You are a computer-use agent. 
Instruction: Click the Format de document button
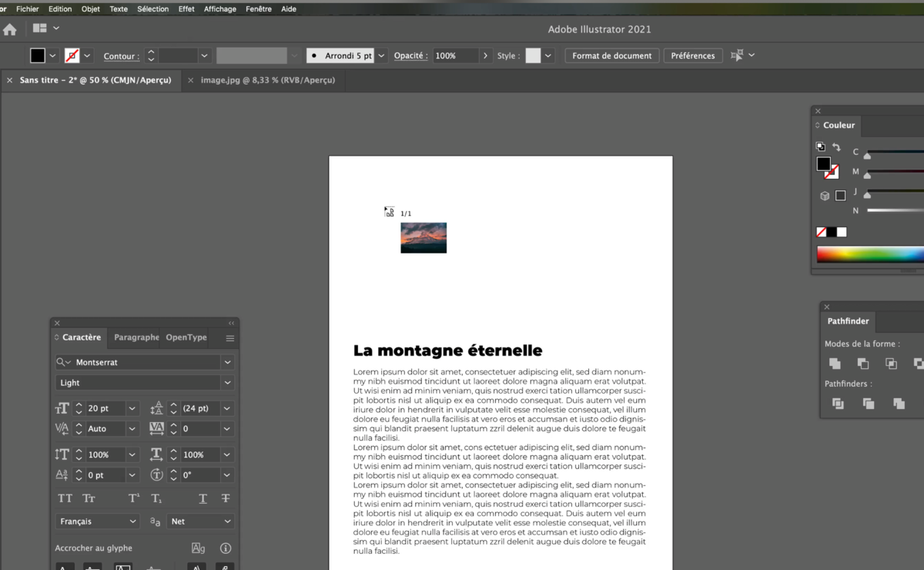(x=612, y=55)
